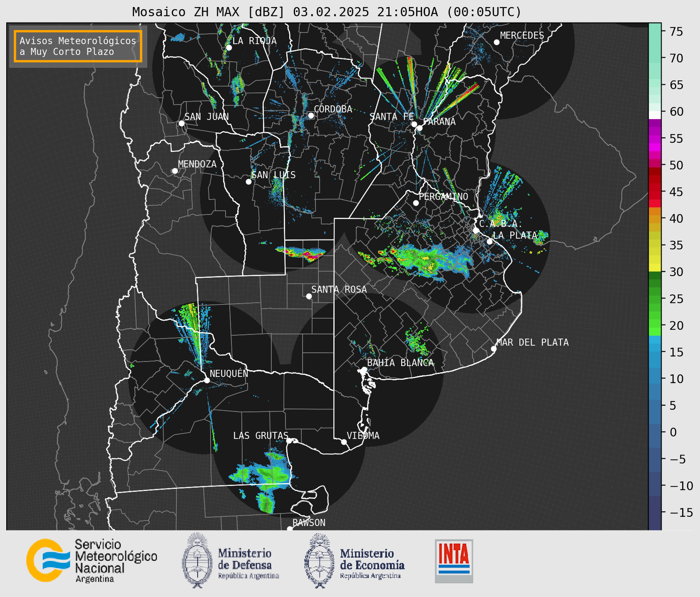
Task: Click the MAR DEL PLATA city label
Action: click(532, 343)
